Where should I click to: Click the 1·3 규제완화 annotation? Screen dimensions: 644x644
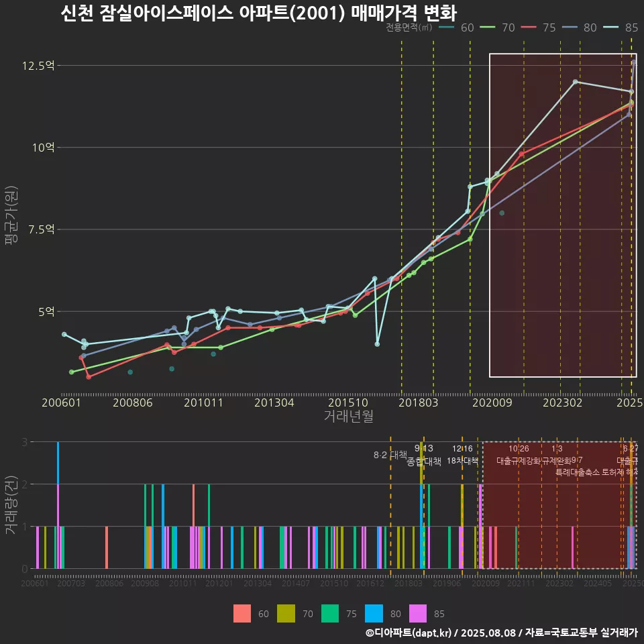point(557,455)
